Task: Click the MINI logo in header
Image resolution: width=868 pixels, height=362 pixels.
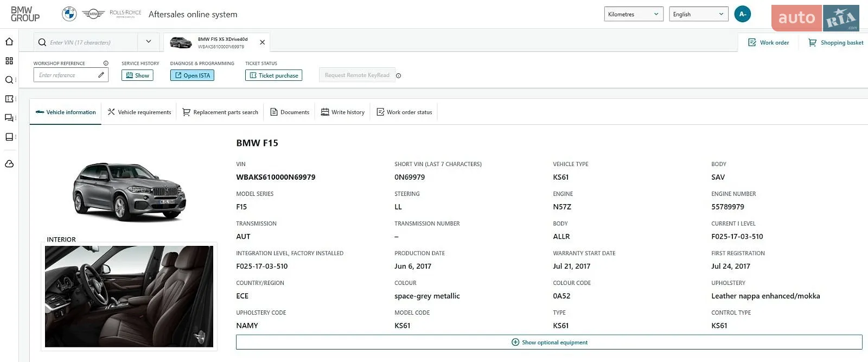Action: [93, 14]
